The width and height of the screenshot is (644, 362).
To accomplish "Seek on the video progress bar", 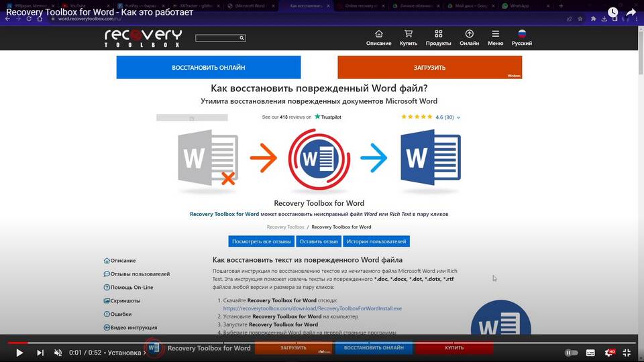I will 322,343.
